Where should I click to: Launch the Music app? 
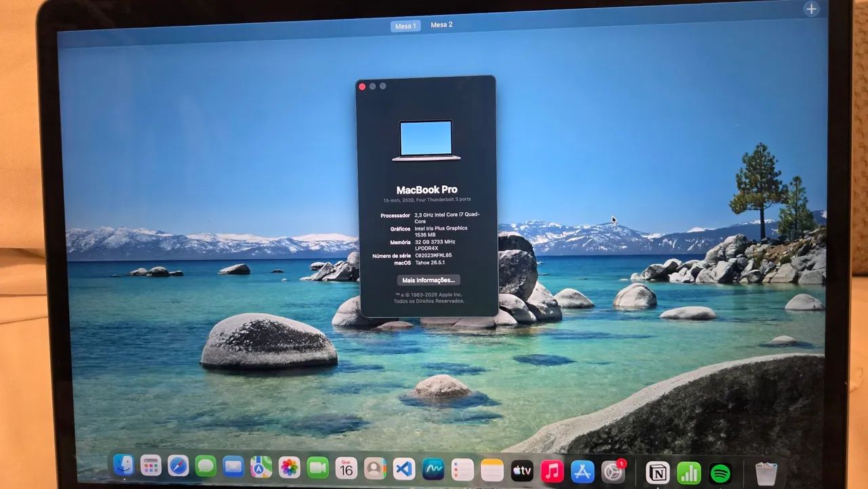[x=552, y=471]
